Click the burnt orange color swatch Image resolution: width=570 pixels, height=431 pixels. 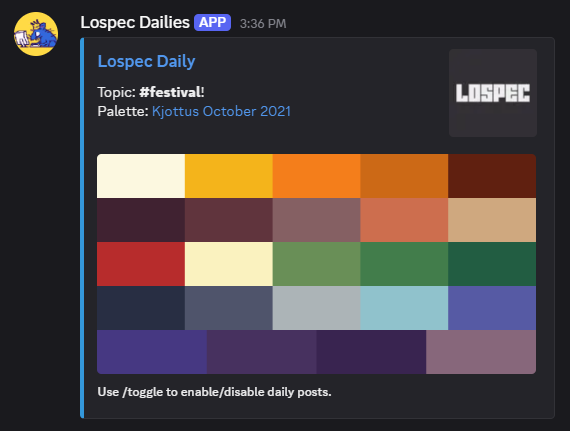coord(404,176)
